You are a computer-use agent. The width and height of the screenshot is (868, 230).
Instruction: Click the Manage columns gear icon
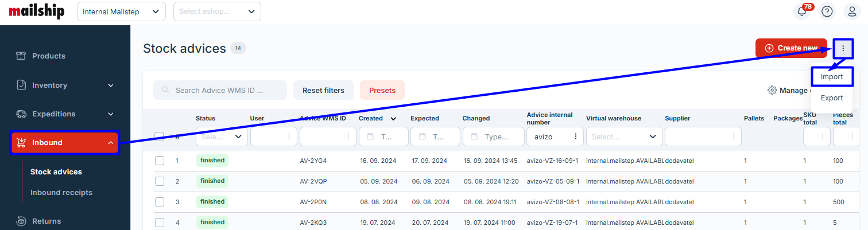point(772,90)
